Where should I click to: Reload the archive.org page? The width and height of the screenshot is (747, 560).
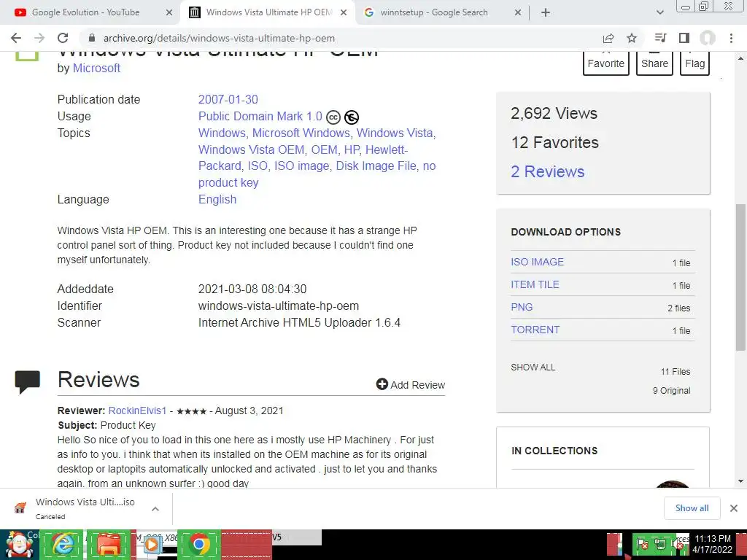coord(63,38)
